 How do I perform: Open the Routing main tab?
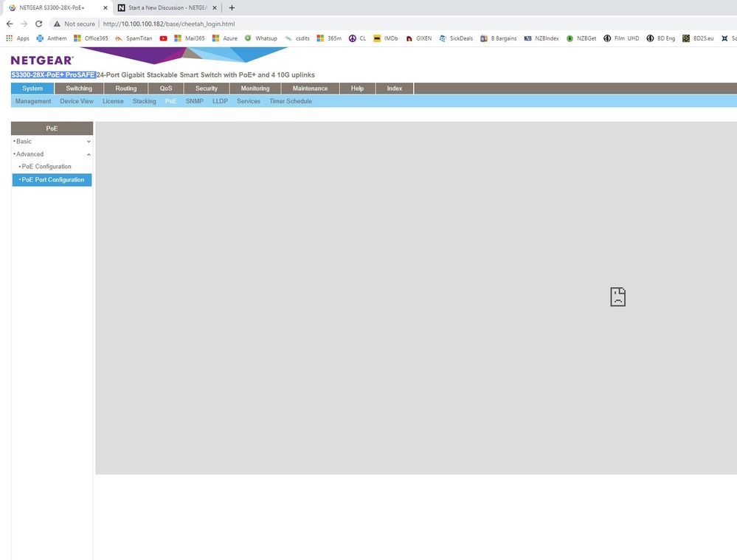(x=126, y=89)
